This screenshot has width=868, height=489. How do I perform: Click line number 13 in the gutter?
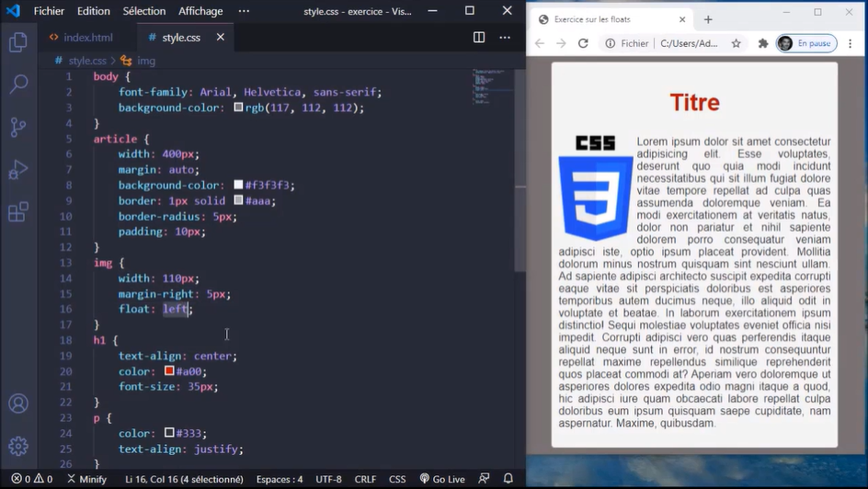[66, 263]
